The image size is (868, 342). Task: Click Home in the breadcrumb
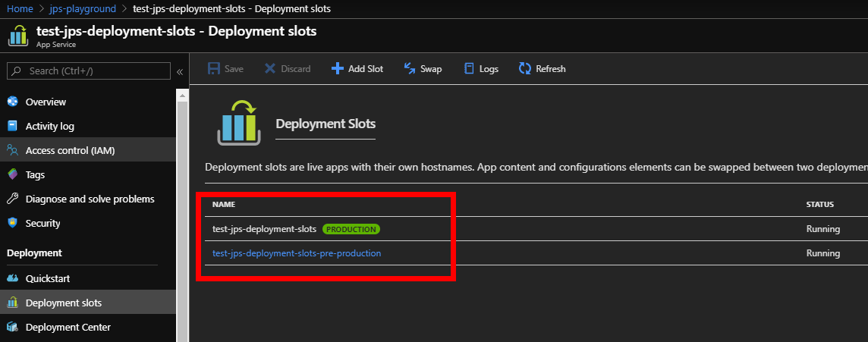pyautogui.click(x=20, y=8)
